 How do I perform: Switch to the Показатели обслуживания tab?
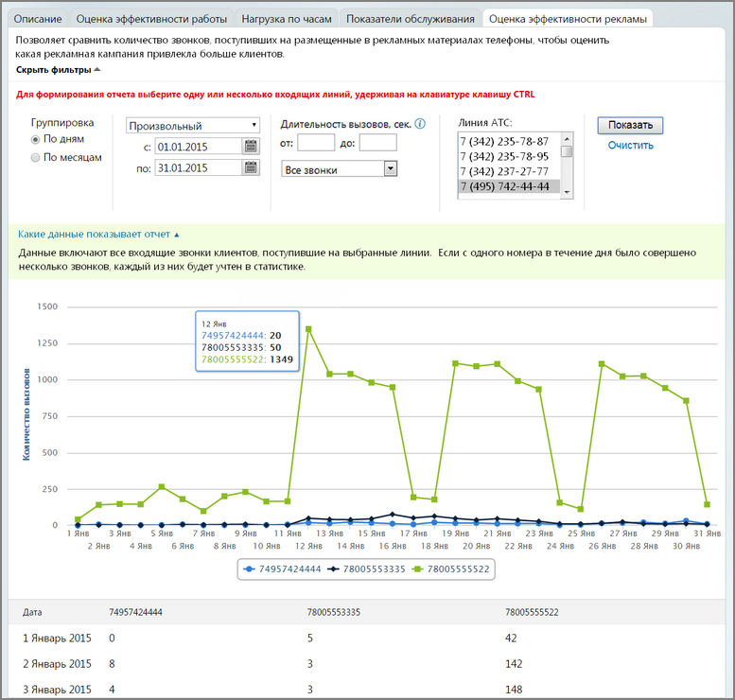[411, 19]
